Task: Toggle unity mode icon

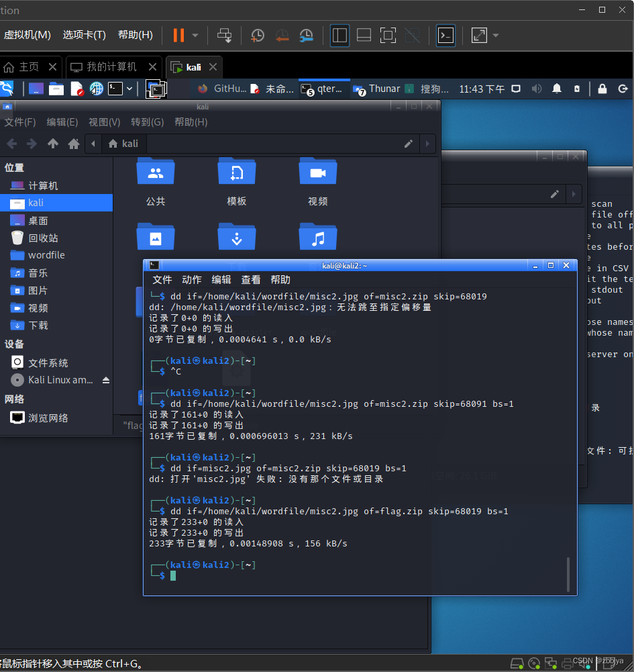Action: (412, 35)
